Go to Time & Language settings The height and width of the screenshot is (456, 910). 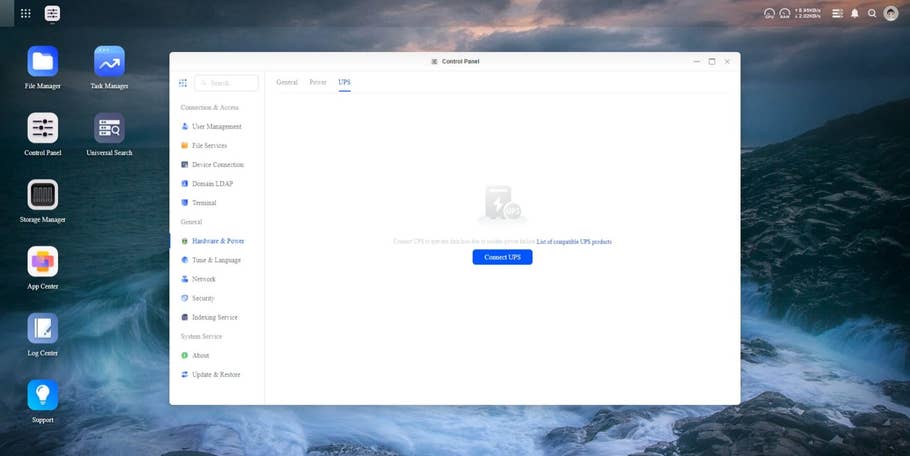[x=216, y=260]
